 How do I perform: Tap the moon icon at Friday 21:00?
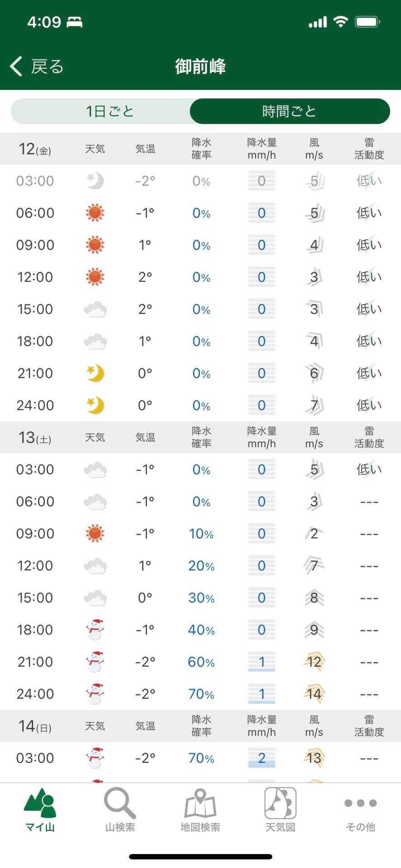tap(95, 373)
